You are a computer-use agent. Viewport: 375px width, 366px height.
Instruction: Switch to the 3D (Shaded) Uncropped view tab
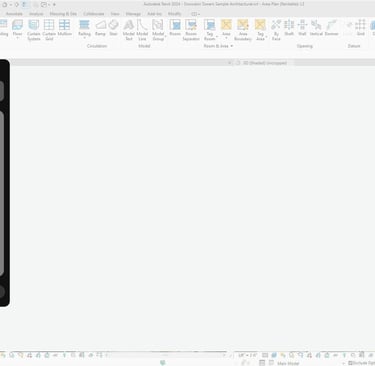265,63
